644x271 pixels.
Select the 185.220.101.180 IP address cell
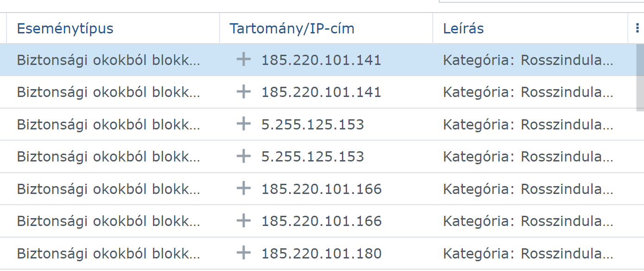coord(322,254)
